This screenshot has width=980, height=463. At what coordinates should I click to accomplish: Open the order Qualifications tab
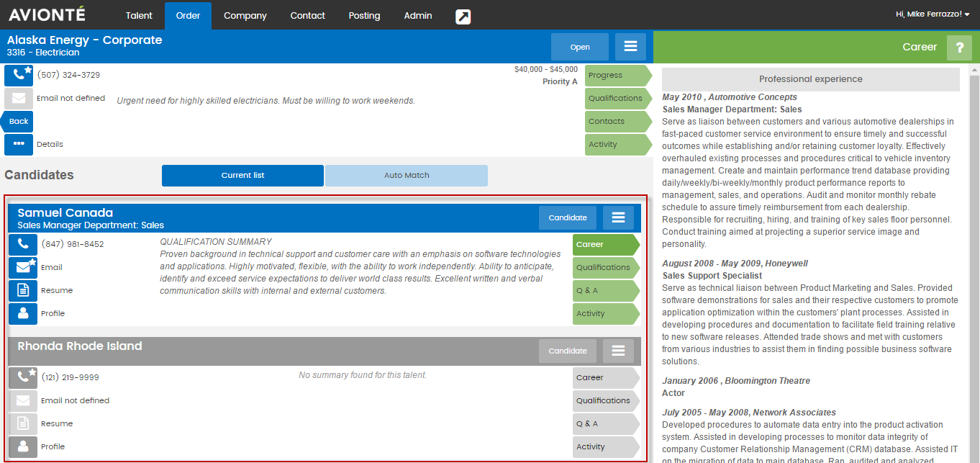point(618,98)
